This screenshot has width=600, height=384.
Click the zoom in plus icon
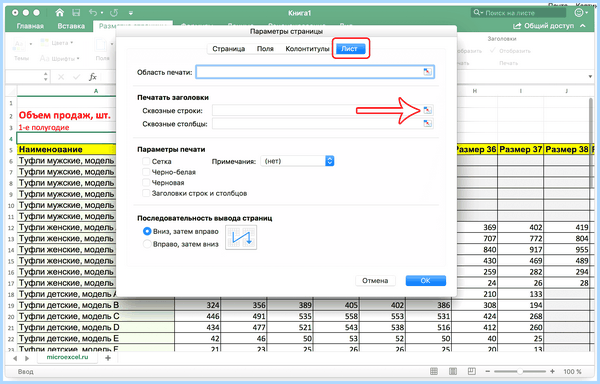tap(552, 371)
